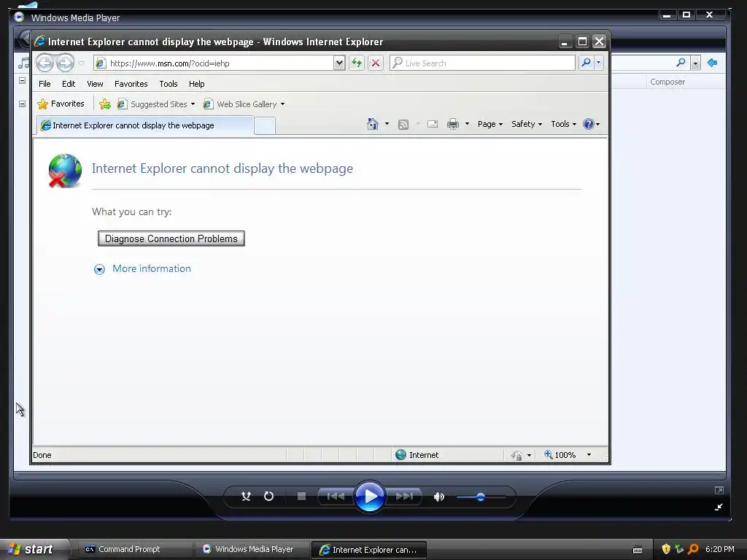Open the Favorites star button
The image size is (747, 560).
coord(61,104)
